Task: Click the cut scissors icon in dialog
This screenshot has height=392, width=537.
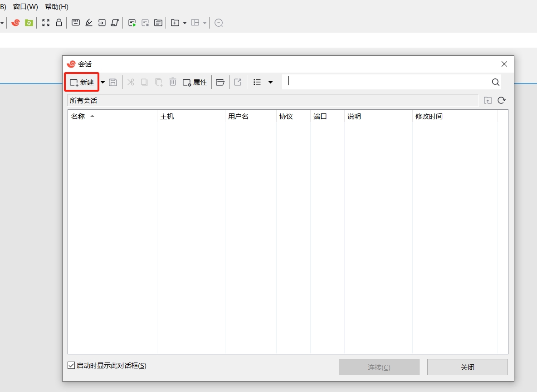Action: coord(131,82)
